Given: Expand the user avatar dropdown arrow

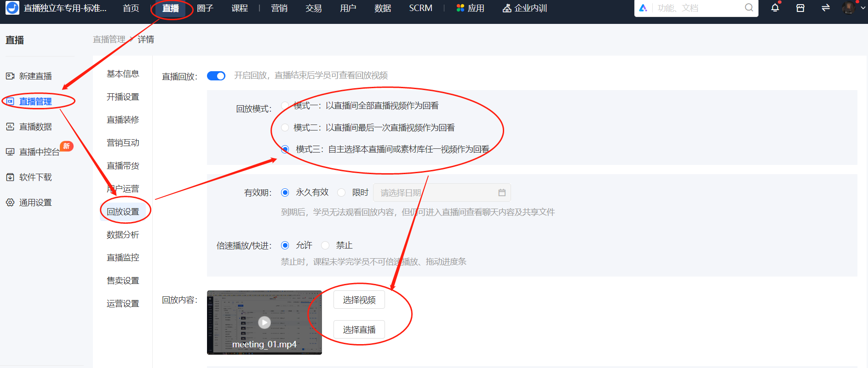Looking at the screenshot, I should (x=863, y=8).
